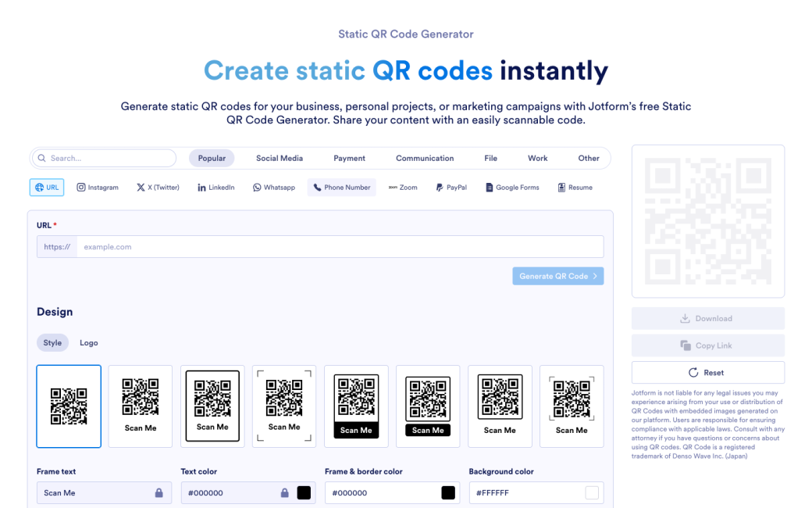
Task: Open the Popular category tab
Action: tap(212, 158)
